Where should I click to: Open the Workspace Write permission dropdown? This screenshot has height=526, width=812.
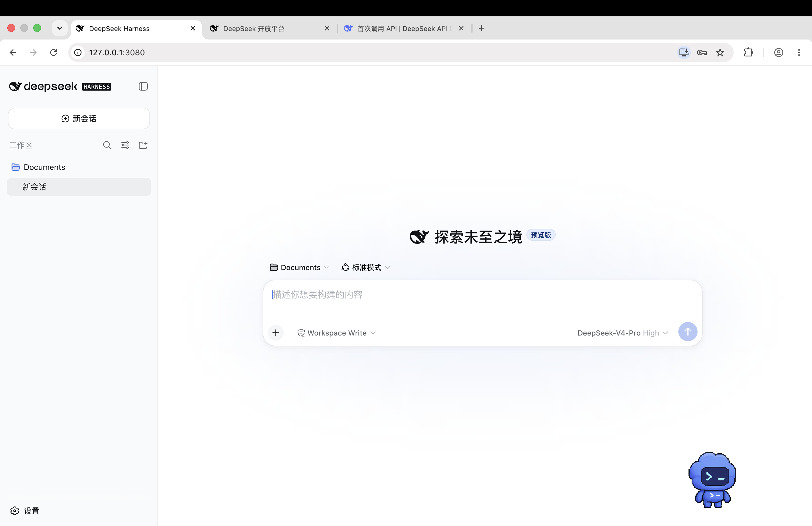tap(336, 333)
